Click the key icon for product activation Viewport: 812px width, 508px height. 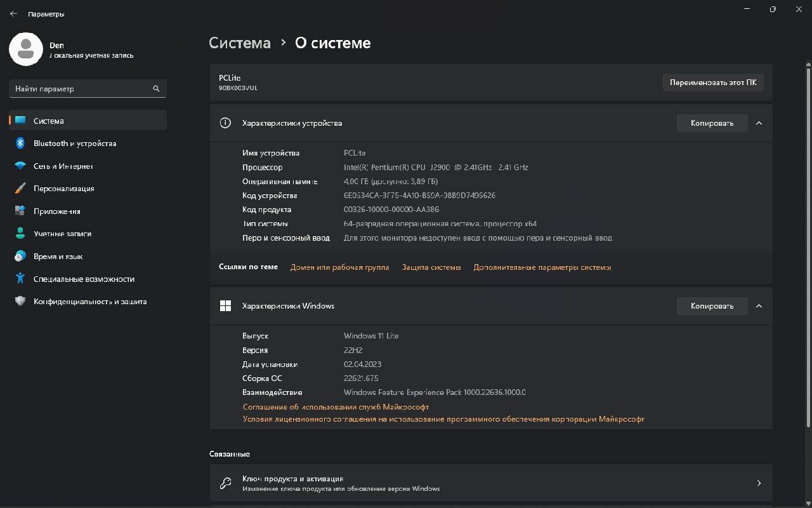[225, 483]
